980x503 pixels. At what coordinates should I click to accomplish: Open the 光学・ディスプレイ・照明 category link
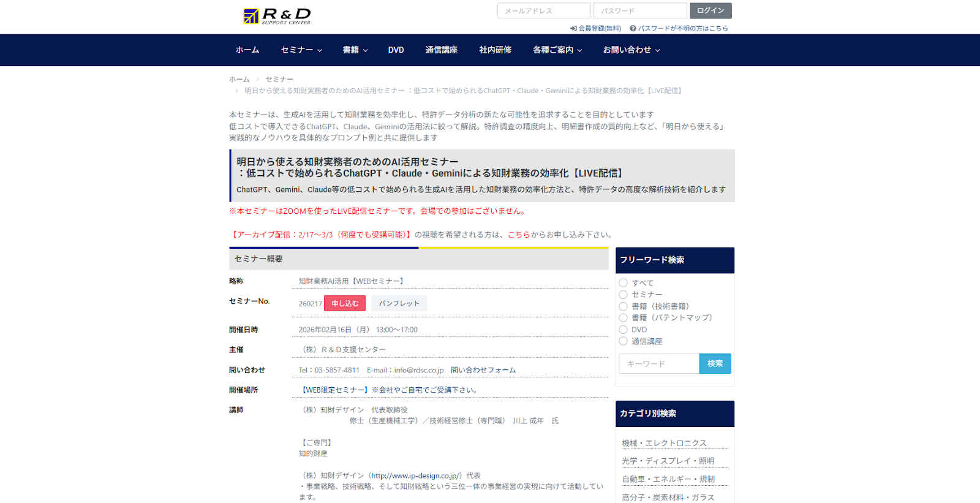(668, 461)
